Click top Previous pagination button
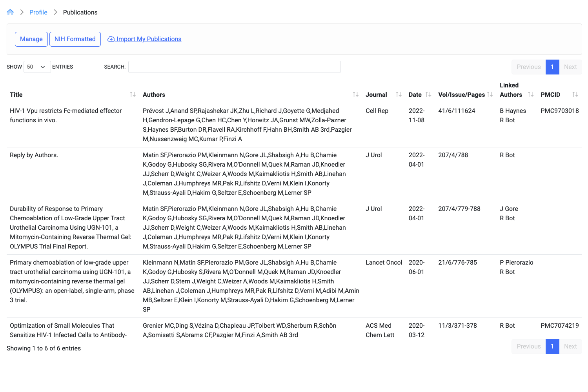The image size is (588, 392). [528, 67]
